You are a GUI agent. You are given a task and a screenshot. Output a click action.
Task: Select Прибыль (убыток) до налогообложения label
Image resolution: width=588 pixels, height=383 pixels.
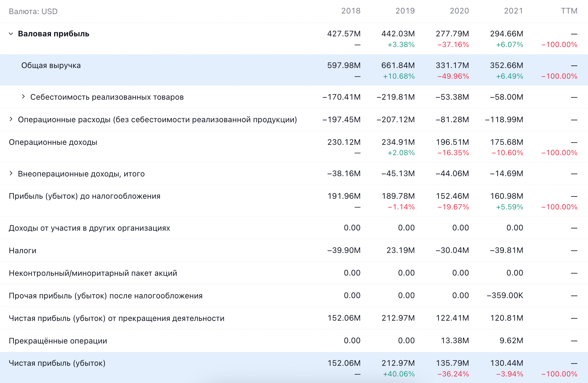[85, 196]
